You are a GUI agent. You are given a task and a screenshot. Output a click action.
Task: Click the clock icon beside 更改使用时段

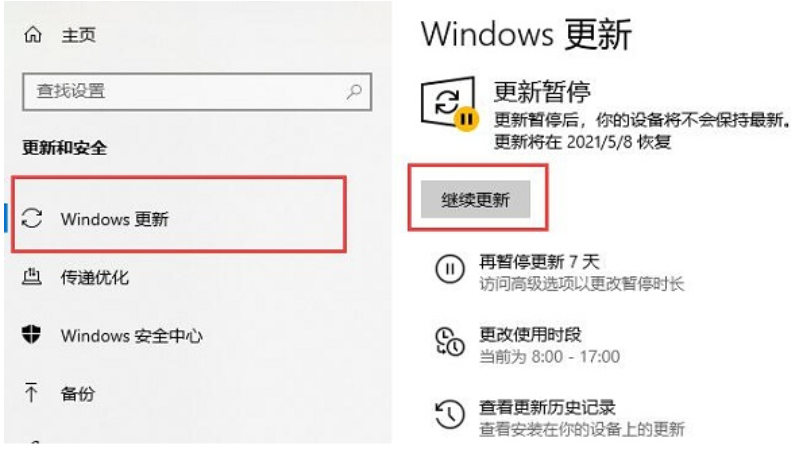click(450, 342)
